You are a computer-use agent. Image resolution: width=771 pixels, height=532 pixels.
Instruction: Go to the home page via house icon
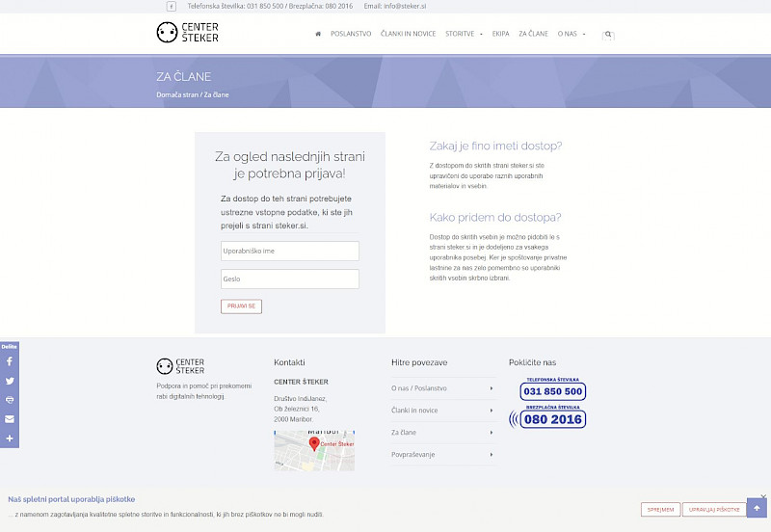pos(318,34)
